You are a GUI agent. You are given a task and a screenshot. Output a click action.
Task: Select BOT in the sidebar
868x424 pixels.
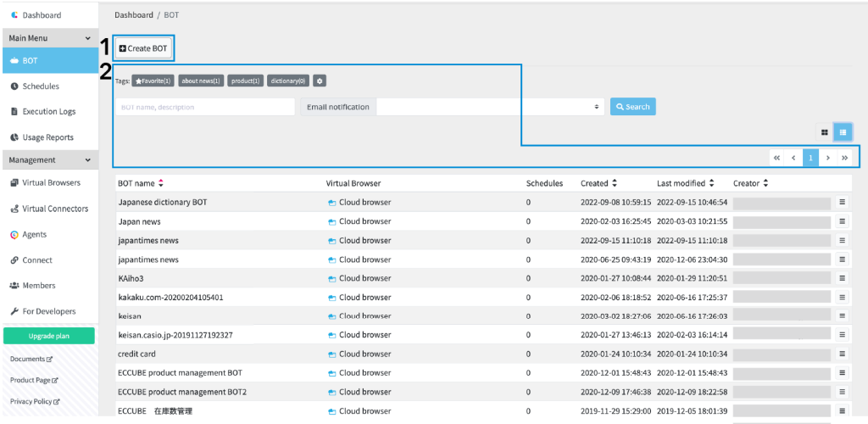[x=49, y=60]
